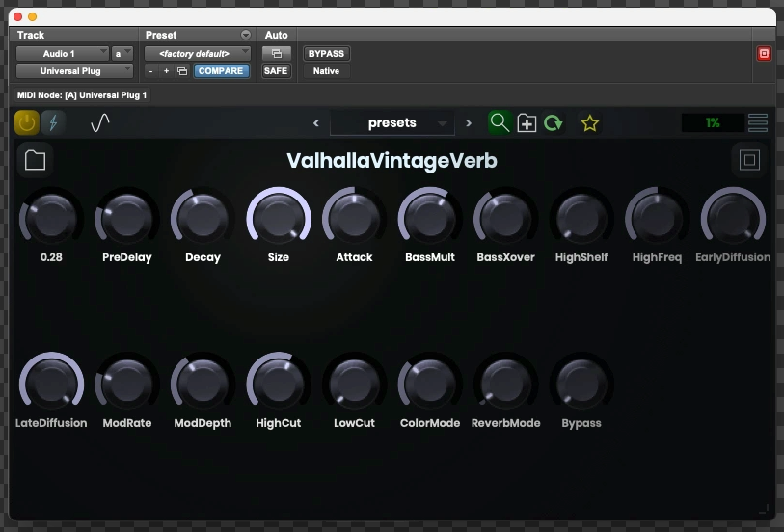Select next preset plus button
This screenshot has height=532, width=784.
click(167, 71)
